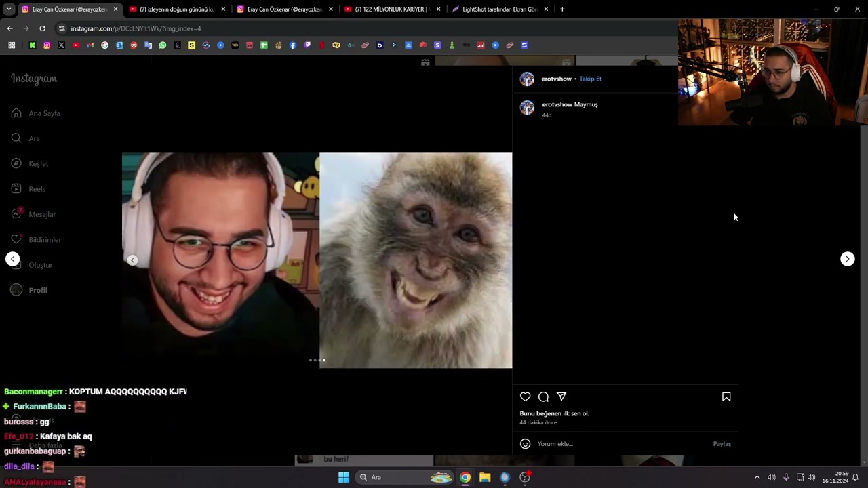Go to previous post with left arrow
Viewport: 868px width, 488px height.
[x=13, y=259]
